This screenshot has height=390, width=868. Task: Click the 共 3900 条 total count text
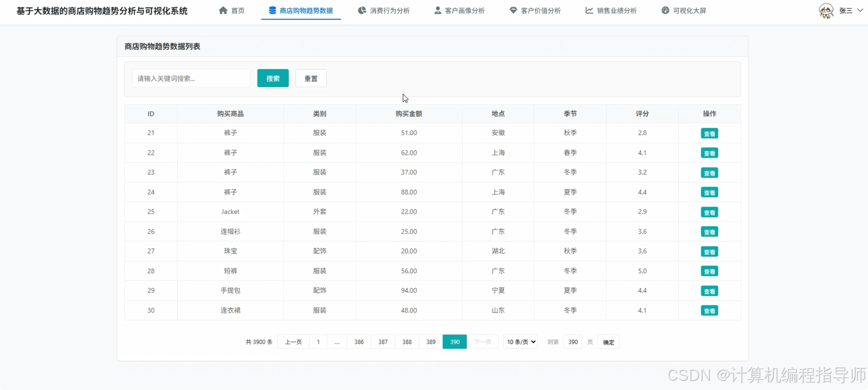(259, 342)
